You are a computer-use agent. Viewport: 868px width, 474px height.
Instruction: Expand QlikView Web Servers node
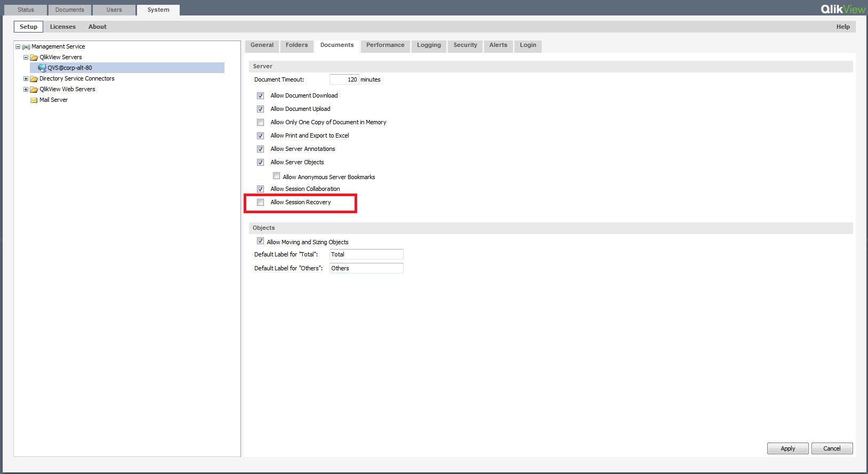coord(26,90)
